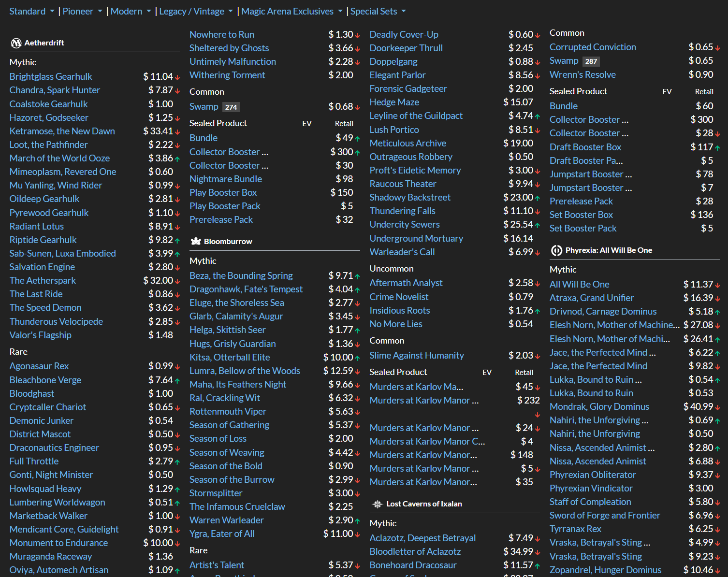Screen dimensions: 728x577
Task: Open Brightglass Gearhulk card link
Action: click(51, 76)
